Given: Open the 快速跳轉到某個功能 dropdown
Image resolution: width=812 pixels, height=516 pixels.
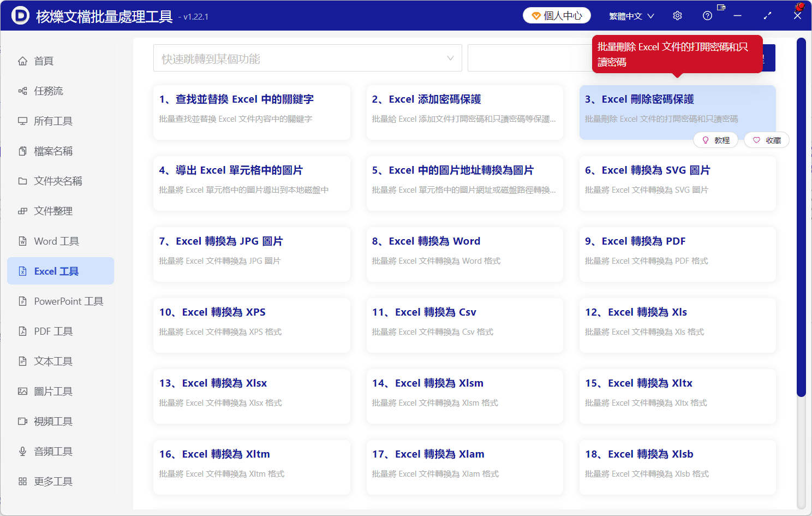Looking at the screenshot, I should pyautogui.click(x=307, y=57).
